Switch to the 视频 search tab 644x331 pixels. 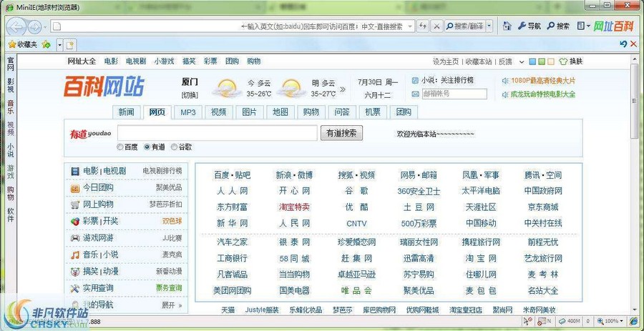pyautogui.click(x=219, y=112)
